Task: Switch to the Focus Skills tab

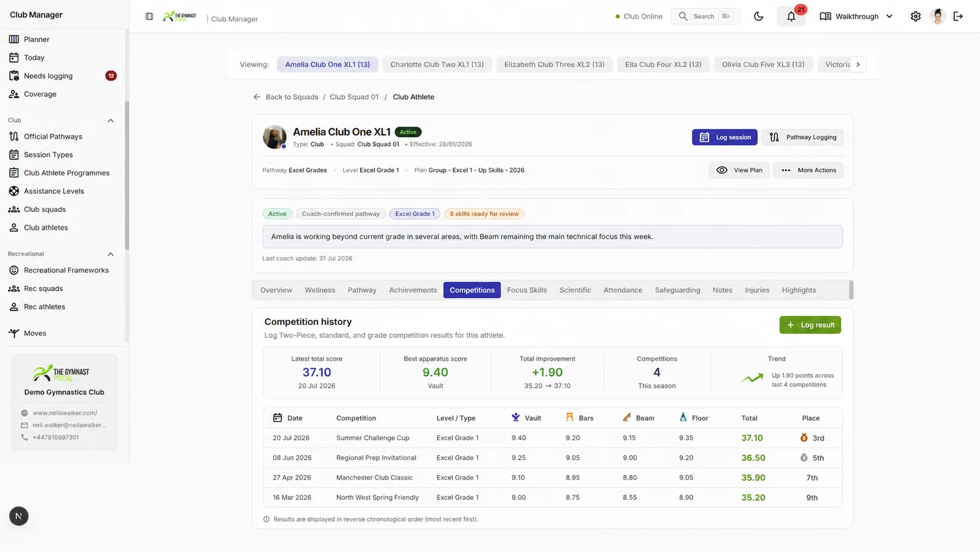Action: click(x=527, y=290)
